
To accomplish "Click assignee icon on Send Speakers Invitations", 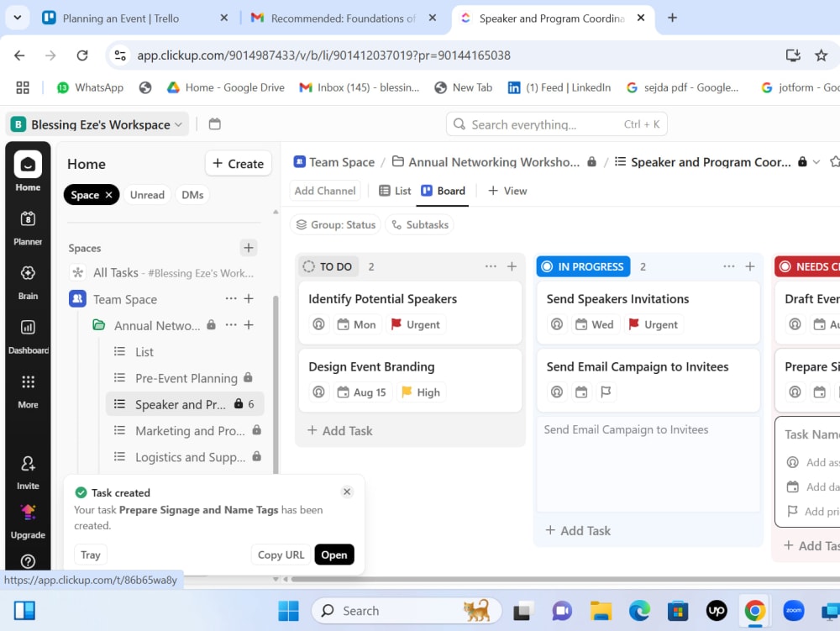I will point(557,324).
